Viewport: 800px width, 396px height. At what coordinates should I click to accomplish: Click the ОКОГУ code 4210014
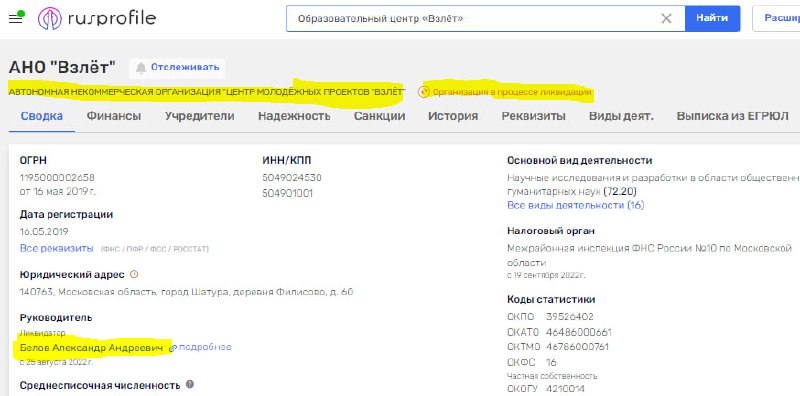(565, 389)
